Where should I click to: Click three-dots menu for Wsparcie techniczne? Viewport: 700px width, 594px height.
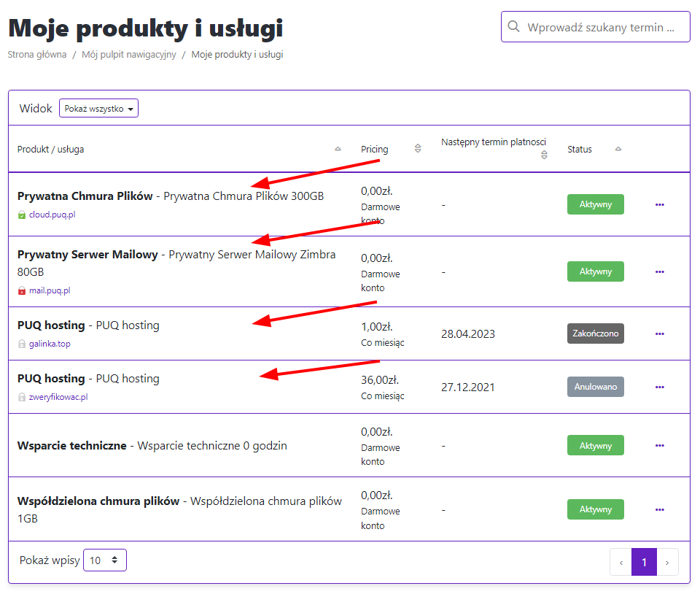click(659, 445)
